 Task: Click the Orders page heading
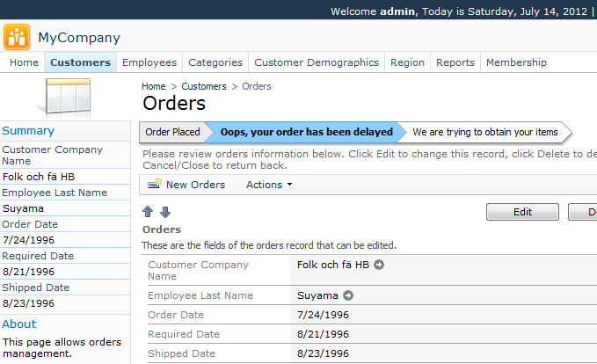174,103
